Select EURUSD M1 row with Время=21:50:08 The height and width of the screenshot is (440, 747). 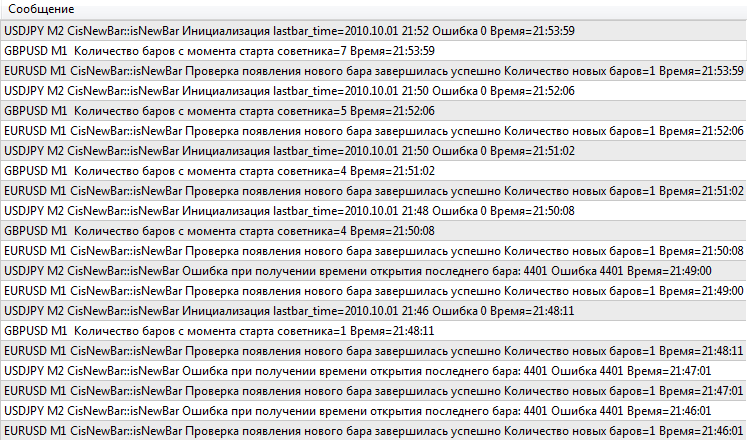tap(374, 251)
